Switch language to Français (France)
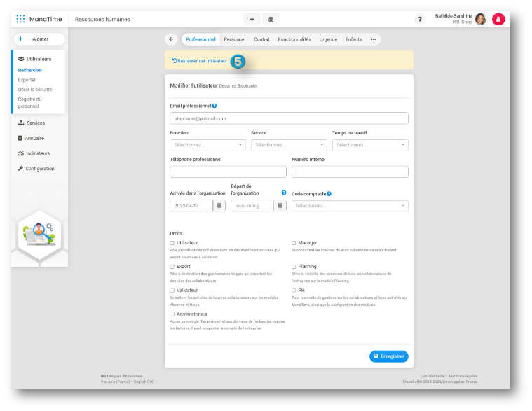Viewport: 532px width, 411px height. [x=116, y=382]
